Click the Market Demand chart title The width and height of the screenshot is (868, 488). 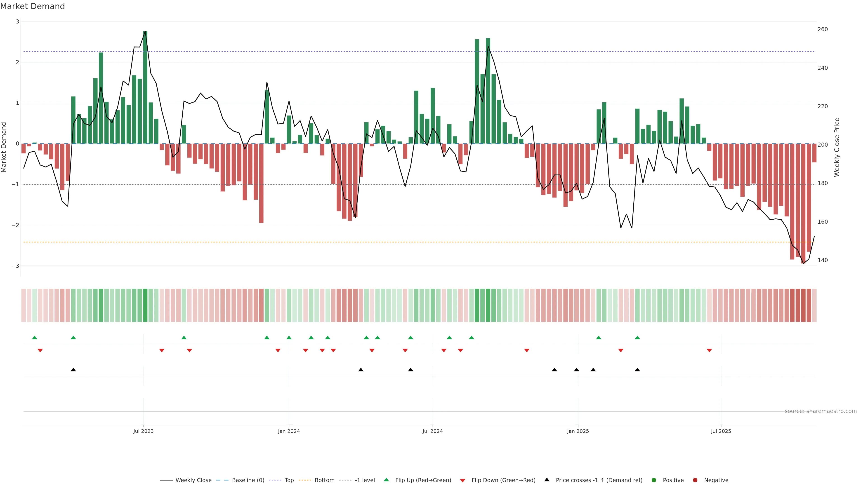pyautogui.click(x=32, y=6)
